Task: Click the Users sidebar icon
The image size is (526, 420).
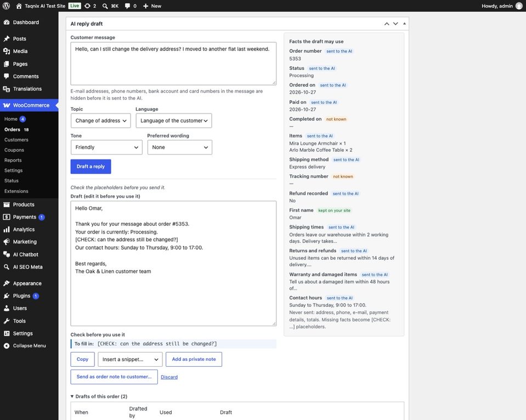Action: coord(7,308)
